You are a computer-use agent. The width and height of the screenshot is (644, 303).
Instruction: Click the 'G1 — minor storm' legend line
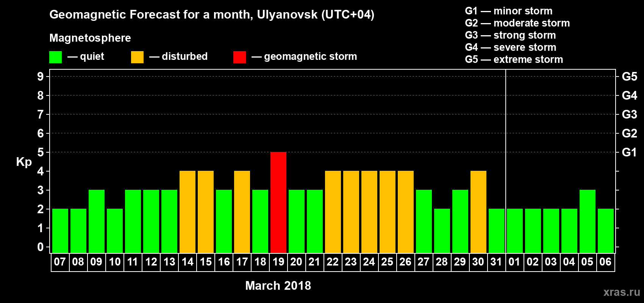pyautogui.click(x=509, y=11)
